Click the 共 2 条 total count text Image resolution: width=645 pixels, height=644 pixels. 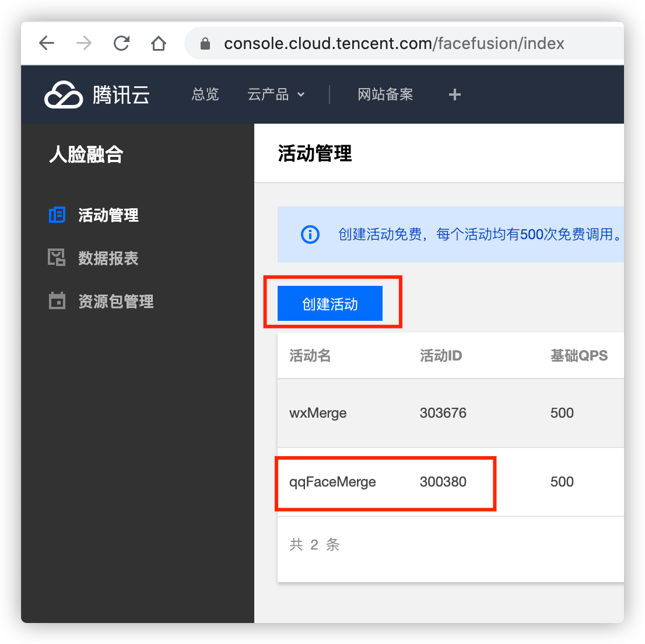coord(314,544)
